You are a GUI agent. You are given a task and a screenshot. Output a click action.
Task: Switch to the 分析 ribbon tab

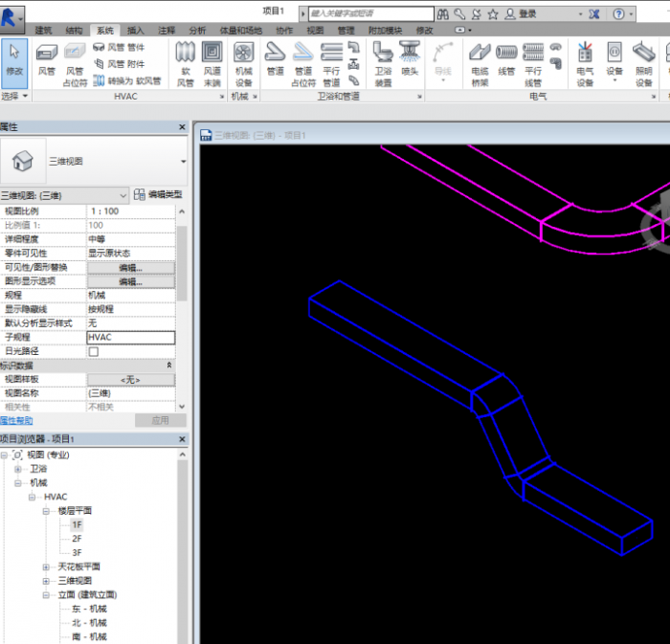click(x=196, y=31)
